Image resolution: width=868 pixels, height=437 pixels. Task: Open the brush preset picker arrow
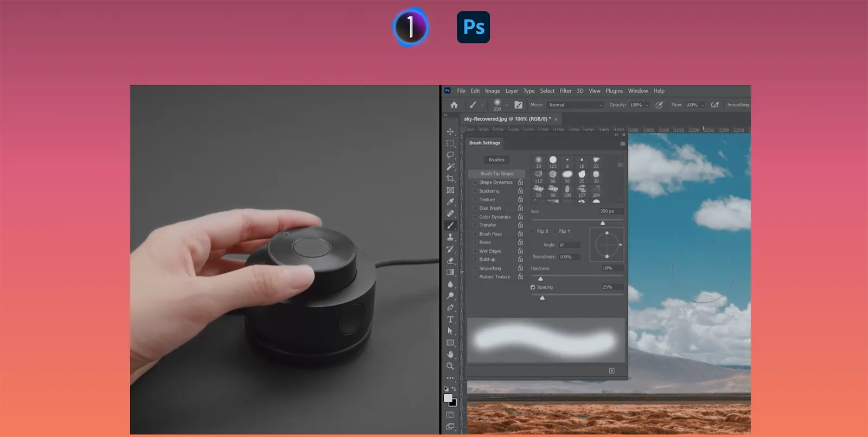pos(507,105)
